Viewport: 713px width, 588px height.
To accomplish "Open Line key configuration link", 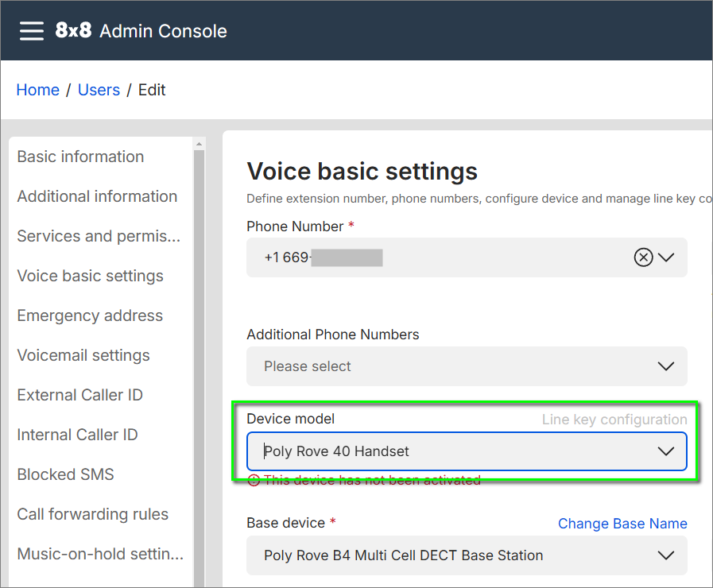I will point(614,419).
